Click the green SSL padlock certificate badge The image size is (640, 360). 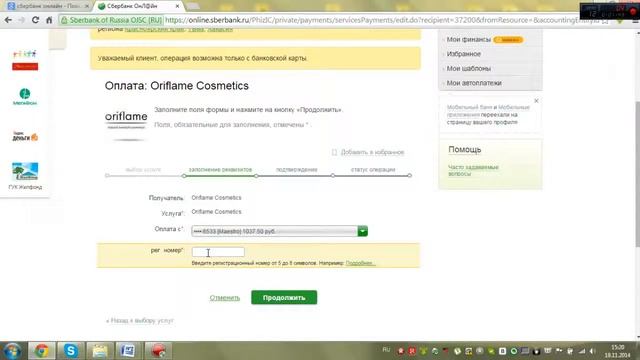(x=111, y=20)
